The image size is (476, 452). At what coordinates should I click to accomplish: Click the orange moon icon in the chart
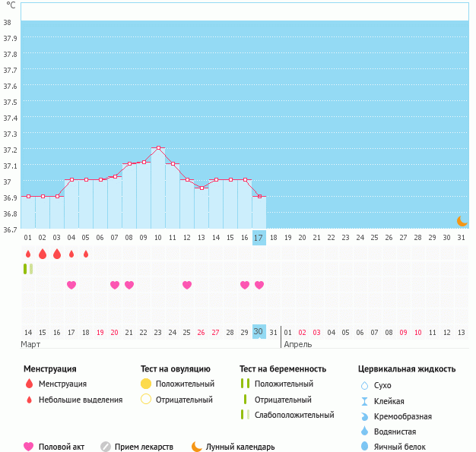tap(462, 221)
